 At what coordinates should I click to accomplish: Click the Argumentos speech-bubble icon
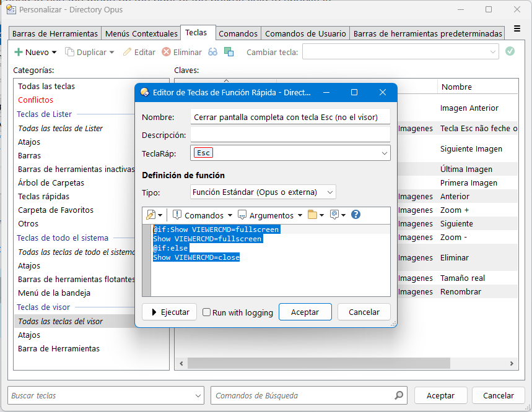[x=242, y=215]
